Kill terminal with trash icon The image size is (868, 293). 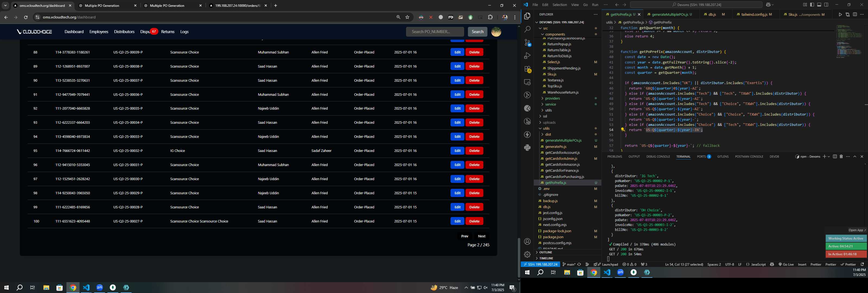click(841, 157)
